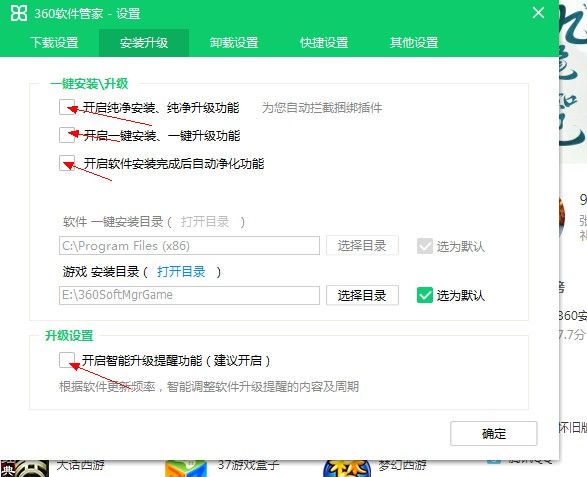Select the 安装升级 tab
The image size is (587, 477).
[x=144, y=43]
